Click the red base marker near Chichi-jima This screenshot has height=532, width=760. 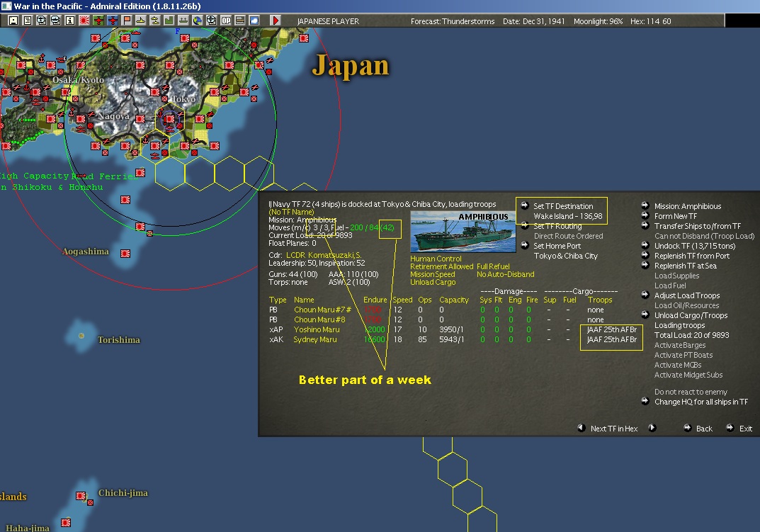(x=81, y=496)
